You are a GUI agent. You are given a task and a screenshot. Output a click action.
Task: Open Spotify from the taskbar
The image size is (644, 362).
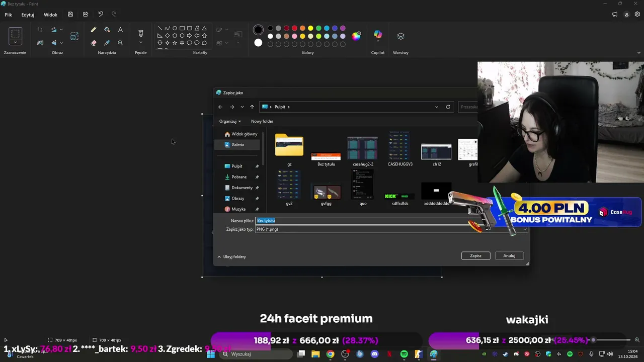pyautogui.click(x=404, y=354)
